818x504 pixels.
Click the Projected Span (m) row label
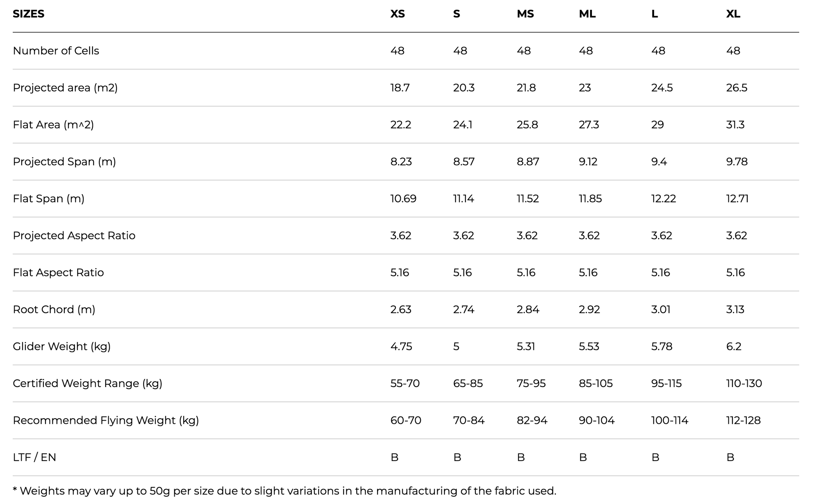click(x=65, y=162)
